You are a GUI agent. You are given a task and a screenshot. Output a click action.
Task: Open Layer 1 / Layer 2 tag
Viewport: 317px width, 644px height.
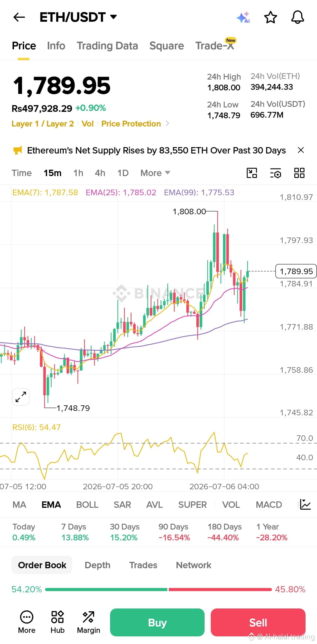(x=43, y=124)
